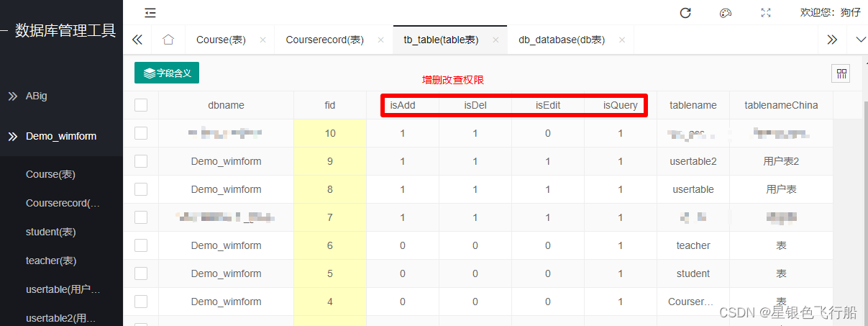Click the home tab icon

pos(168,40)
